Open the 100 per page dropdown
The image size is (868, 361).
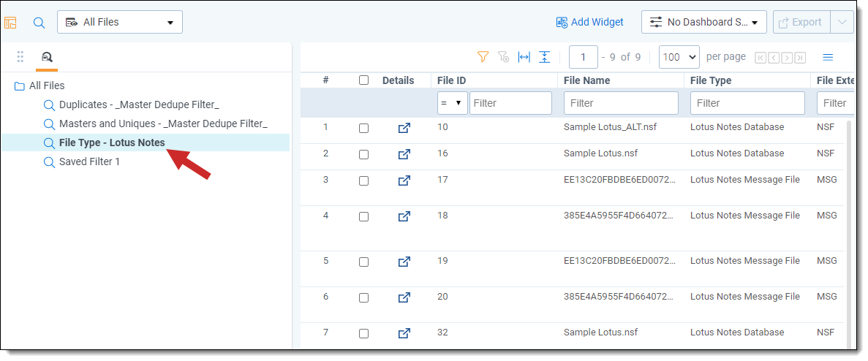tap(679, 57)
